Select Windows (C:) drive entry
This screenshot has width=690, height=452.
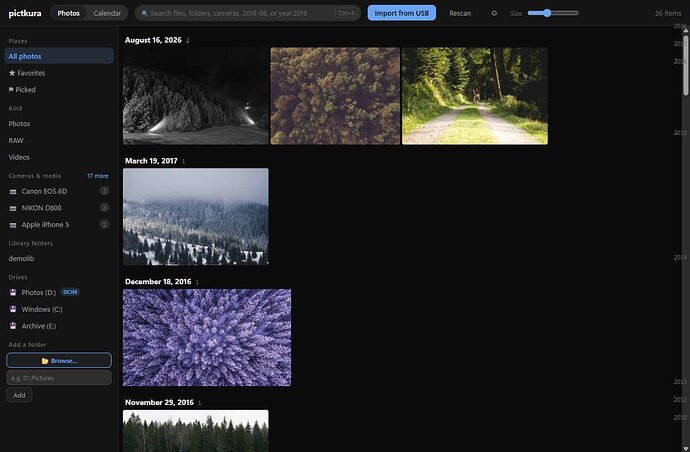click(x=59, y=309)
